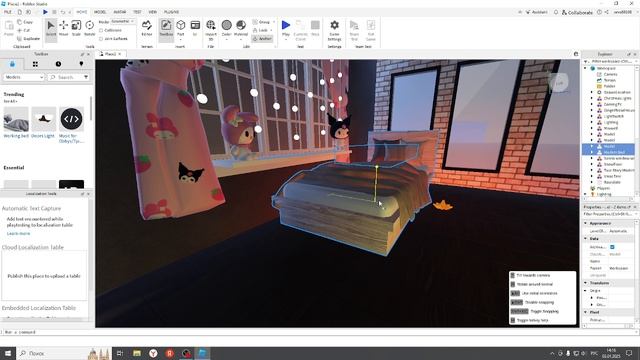Open the Toolbox Creations lightbulb tab
640x360 pixels.
point(81,64)
